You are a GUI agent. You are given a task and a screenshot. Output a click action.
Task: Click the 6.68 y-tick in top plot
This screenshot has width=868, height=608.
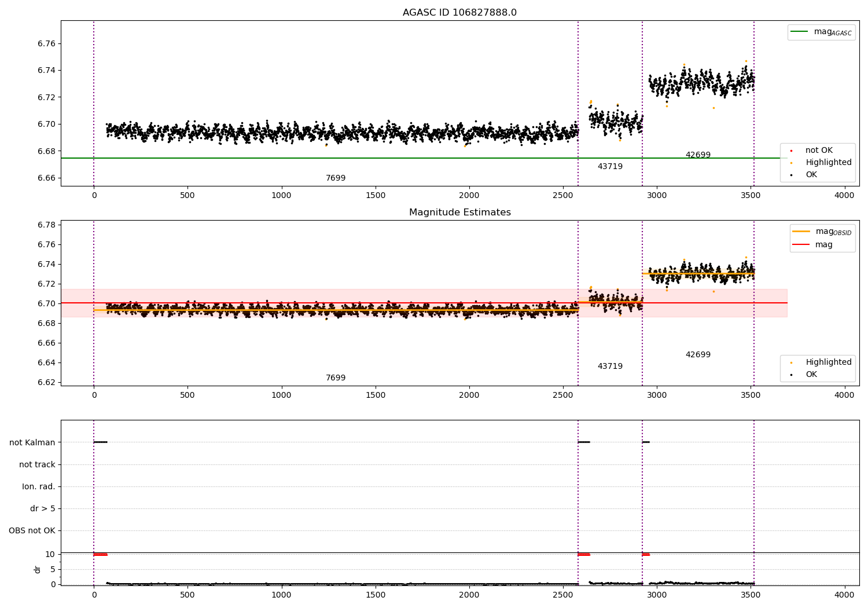tap(46, 151)
